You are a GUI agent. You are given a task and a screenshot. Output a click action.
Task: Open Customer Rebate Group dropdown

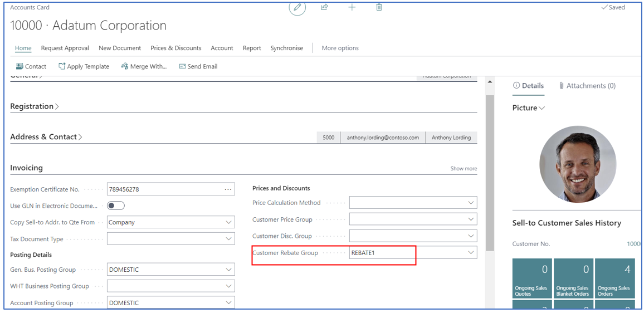tap(470, 253)
